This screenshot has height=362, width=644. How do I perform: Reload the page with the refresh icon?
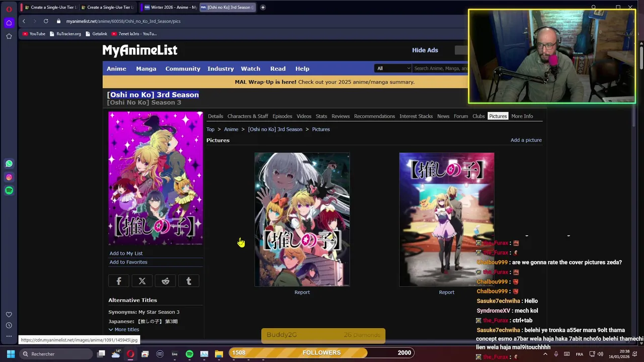(x=46, y=21)
